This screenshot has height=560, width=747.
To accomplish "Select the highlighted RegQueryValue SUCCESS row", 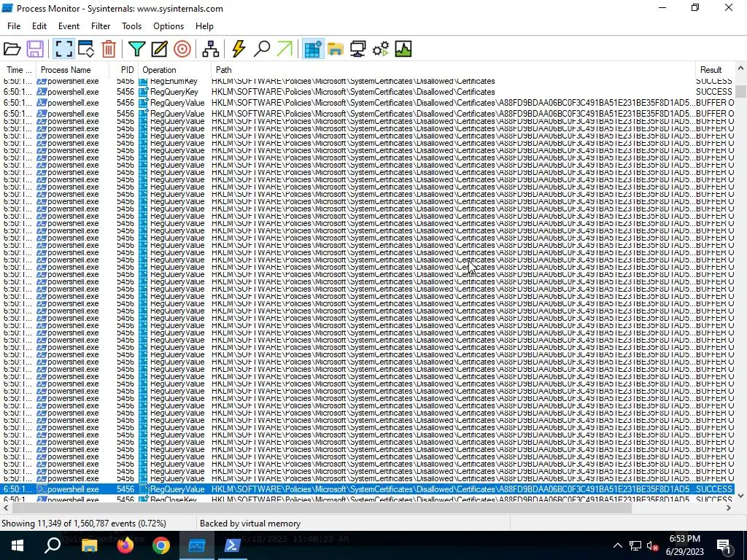I will pyautogui.click(x=368, y=489).
